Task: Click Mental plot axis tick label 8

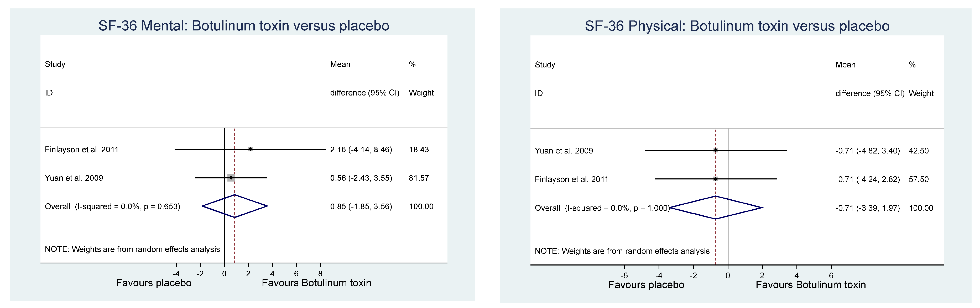Action: point(320,273)
